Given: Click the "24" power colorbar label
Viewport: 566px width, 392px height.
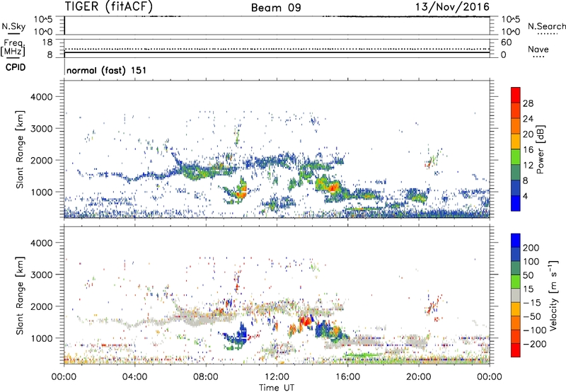Looking at the screenshot, I should (x=528, y=119).
